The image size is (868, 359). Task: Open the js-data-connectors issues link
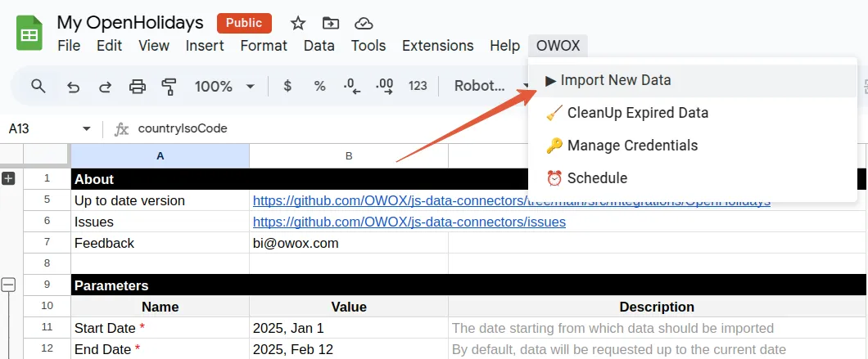[409, 222]
